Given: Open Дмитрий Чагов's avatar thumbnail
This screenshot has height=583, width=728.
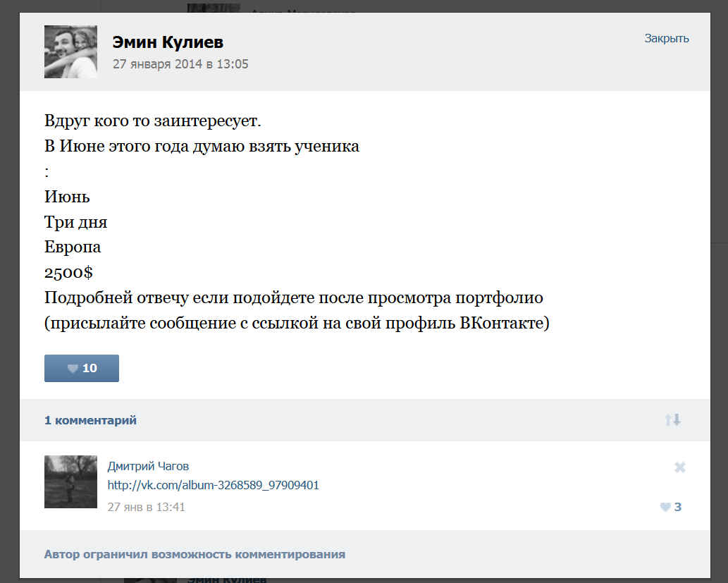Looking at the screenshot, I should tap(70, 481).
